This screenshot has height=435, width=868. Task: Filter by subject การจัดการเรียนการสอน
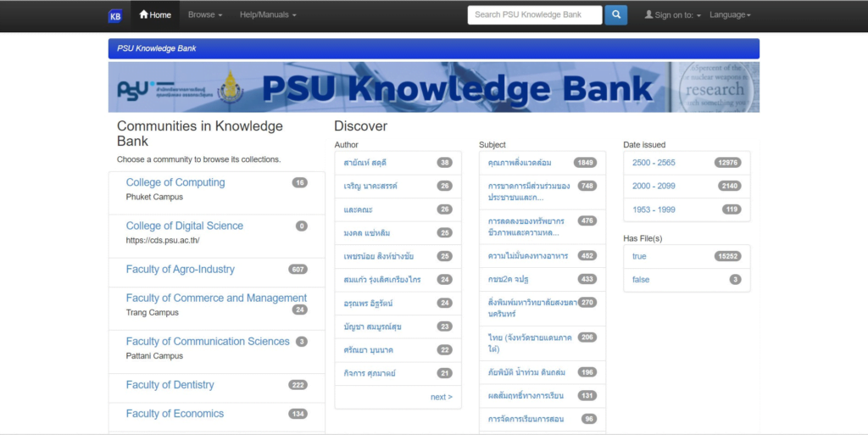[x=526, y=419]
